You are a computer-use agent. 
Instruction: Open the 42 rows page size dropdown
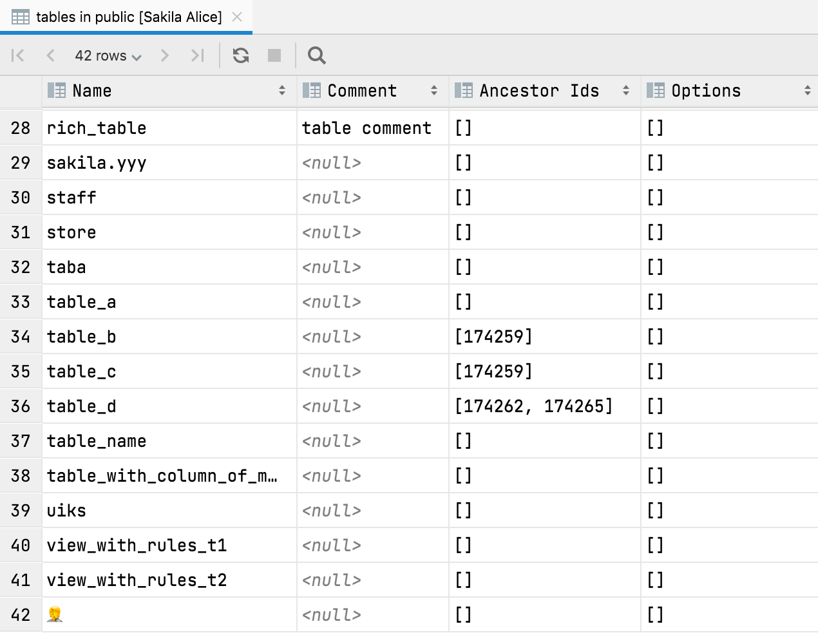click(x=108, y=56)
